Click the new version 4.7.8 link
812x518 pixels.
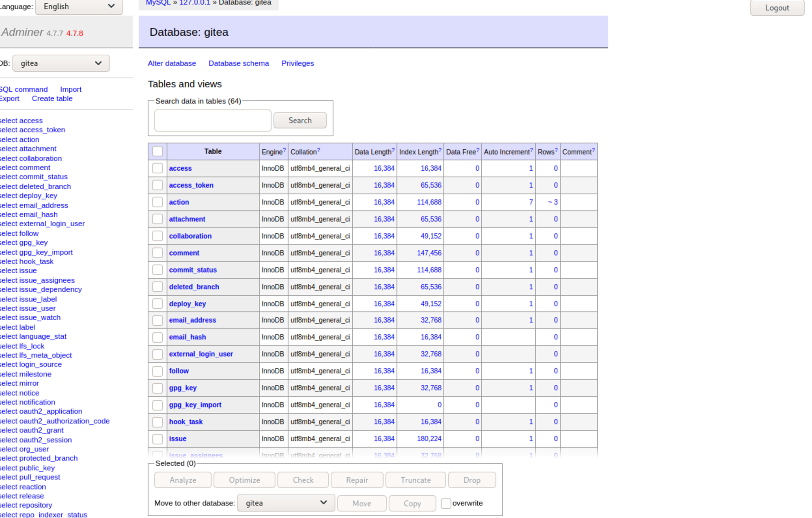click(x=75, y=33)
